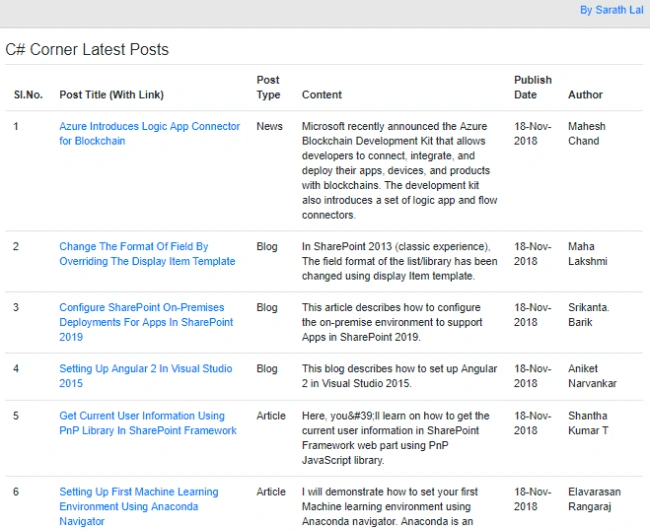Viewport: 650px width, 531px height.
Task: Click the Post Title (With Link) header
Action: (112, 95)
